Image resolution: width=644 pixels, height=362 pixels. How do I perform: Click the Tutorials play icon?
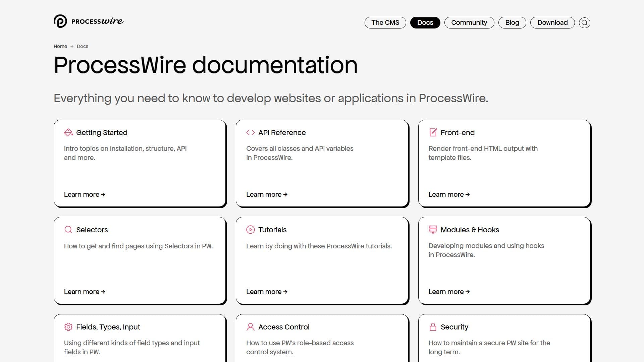point(251,230)
